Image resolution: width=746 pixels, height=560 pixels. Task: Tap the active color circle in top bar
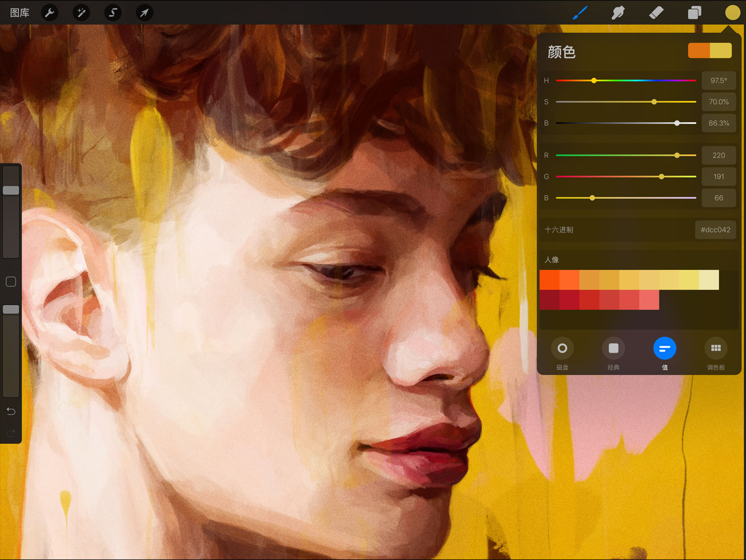732,13
